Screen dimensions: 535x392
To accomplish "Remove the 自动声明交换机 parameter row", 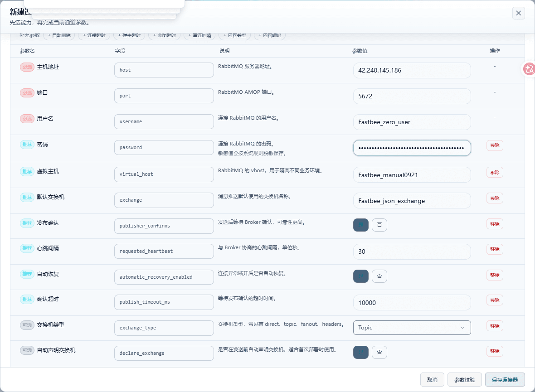I will click(x=494, y=351).
